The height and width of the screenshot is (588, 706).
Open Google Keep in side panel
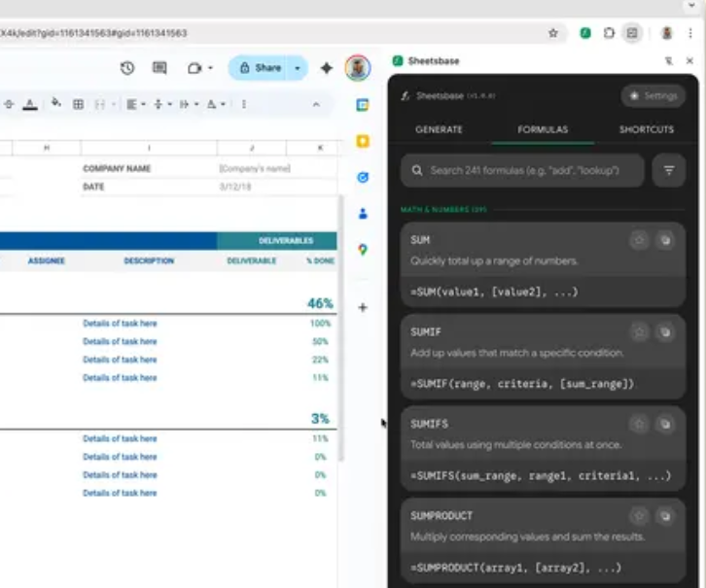click(x=363, y=142)
